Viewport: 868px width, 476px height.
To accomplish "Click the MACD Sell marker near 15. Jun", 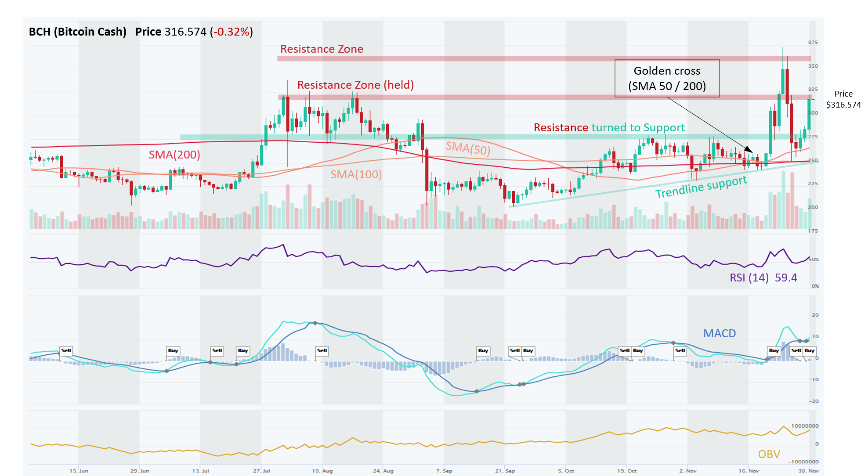I will point(66,350).
